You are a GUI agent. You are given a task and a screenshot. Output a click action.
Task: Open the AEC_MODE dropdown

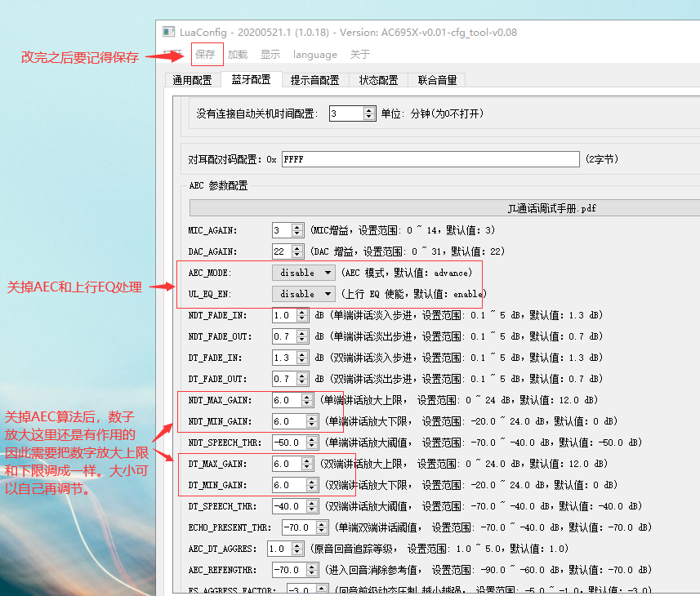(304, 273)
